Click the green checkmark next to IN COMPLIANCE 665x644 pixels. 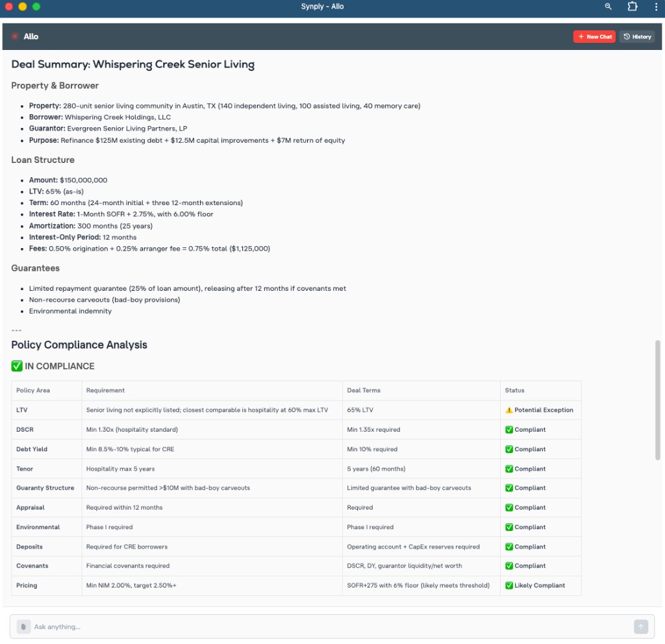click(x=17, y=366)
